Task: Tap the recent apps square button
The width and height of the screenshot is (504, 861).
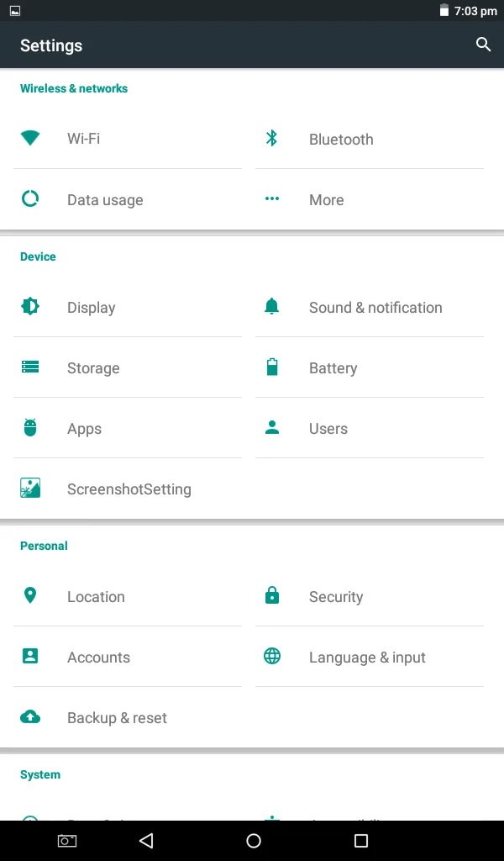Action: coord(361,841)
